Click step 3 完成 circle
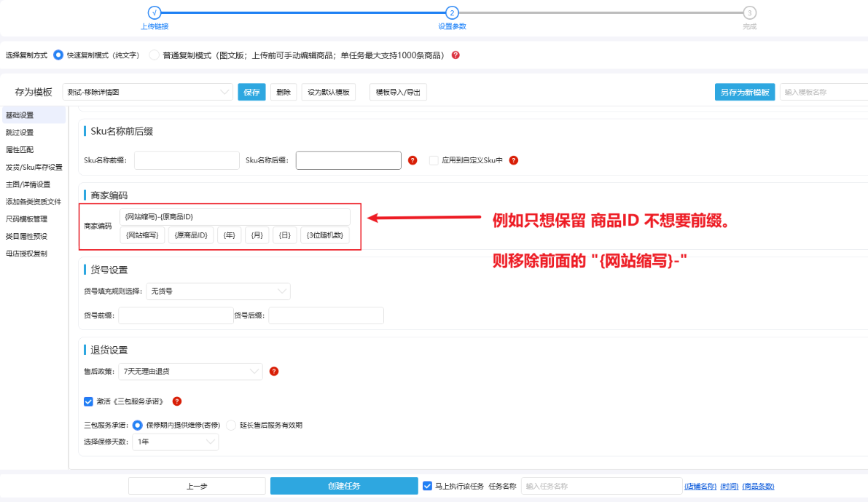The height and width of the screenshot is (502, 868). (749, 12)
